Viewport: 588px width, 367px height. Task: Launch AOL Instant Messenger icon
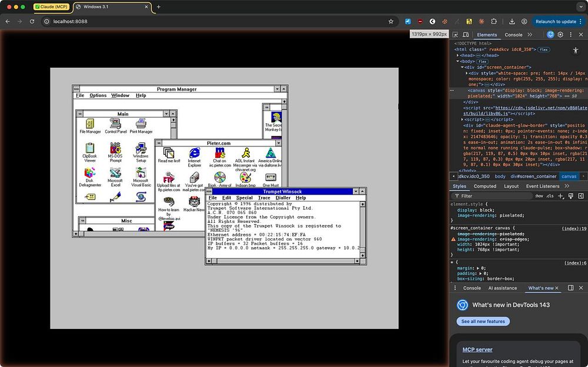click(x=245, y=154)
